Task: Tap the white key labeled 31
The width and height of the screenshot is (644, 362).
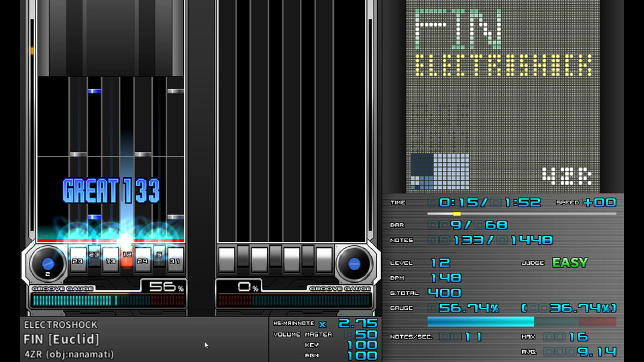Action: (x=175, y=260)
